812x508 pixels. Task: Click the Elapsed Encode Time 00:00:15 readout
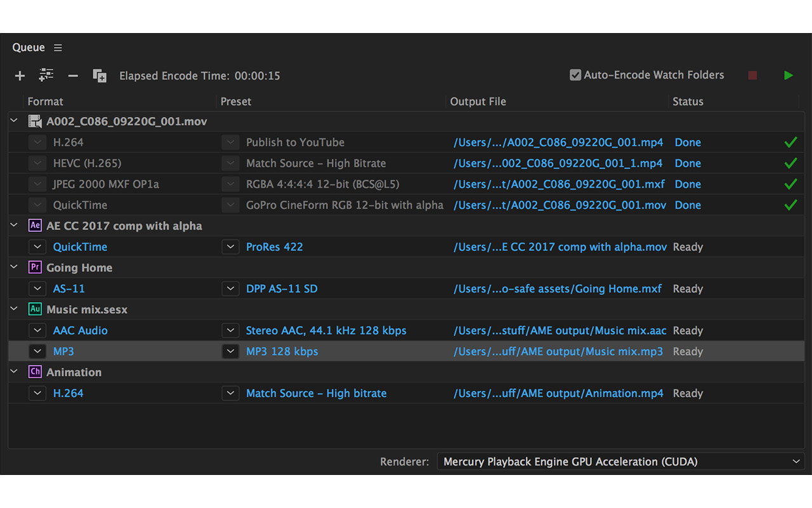tap(200, 76)
